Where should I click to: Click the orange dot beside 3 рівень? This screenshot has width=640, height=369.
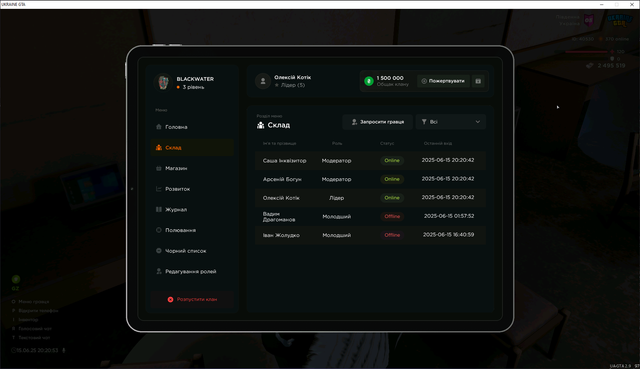(178, 87)
